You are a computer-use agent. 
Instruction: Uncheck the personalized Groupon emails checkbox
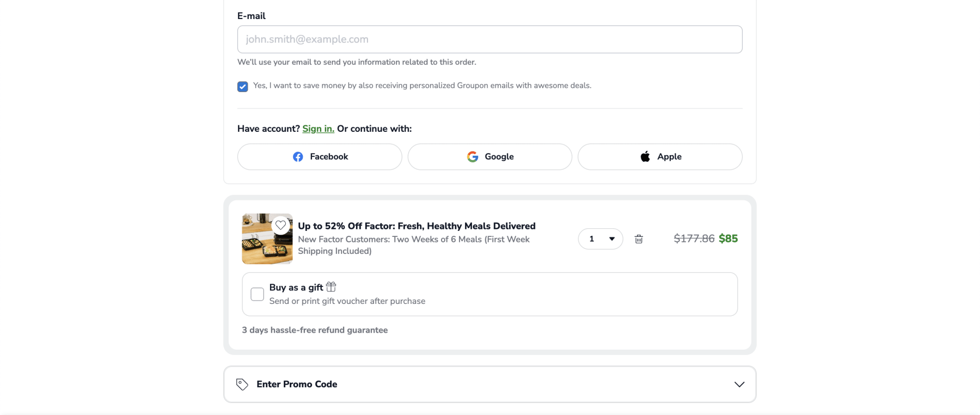pos(243,87)
